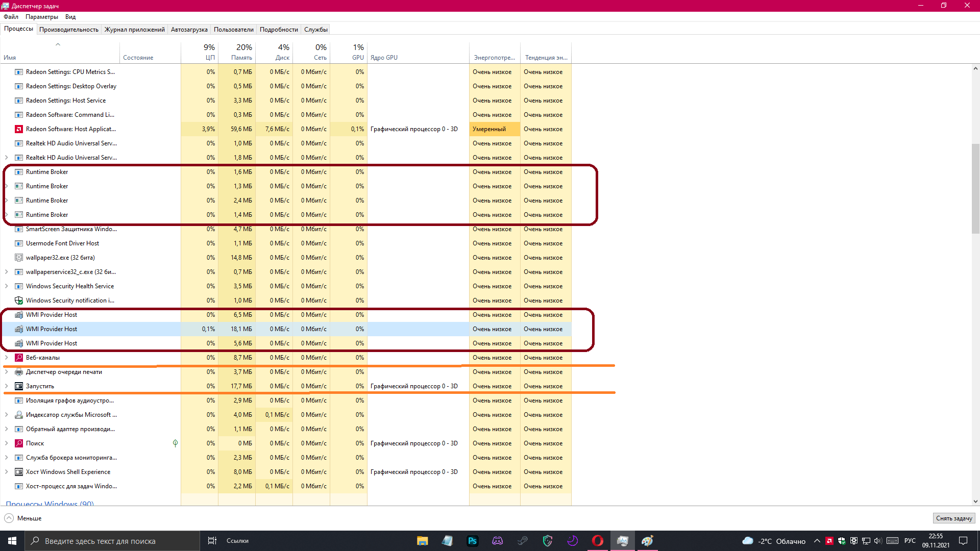The height and width of the screenshot is (551, 980).
Task: Open the Параметры menu
Action: (x=42, y=17)
